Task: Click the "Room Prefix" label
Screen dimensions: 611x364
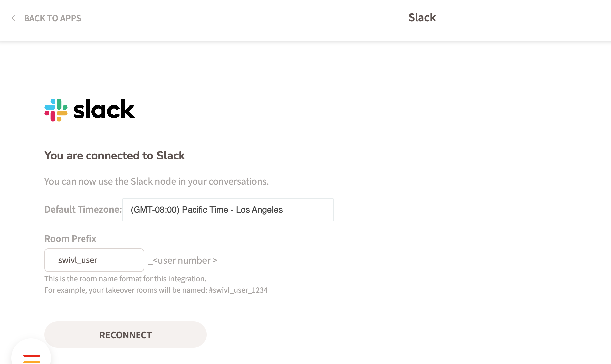Action: pos(70,239)
